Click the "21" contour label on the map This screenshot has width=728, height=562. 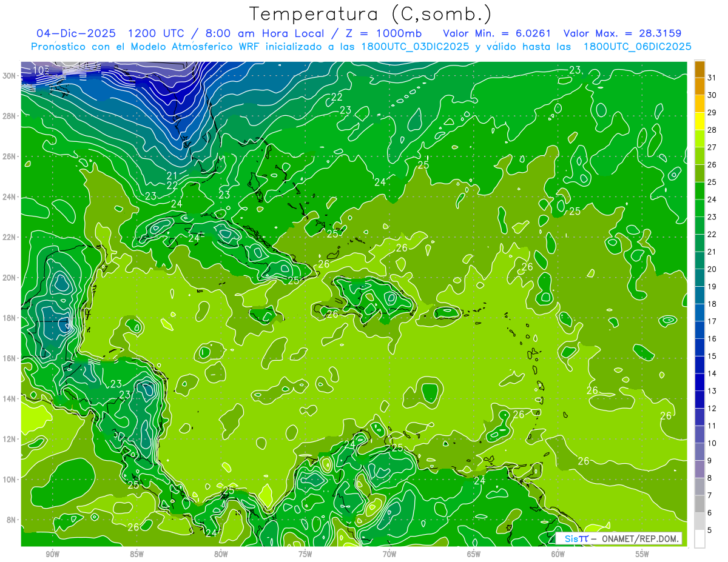tap(172, 176)
